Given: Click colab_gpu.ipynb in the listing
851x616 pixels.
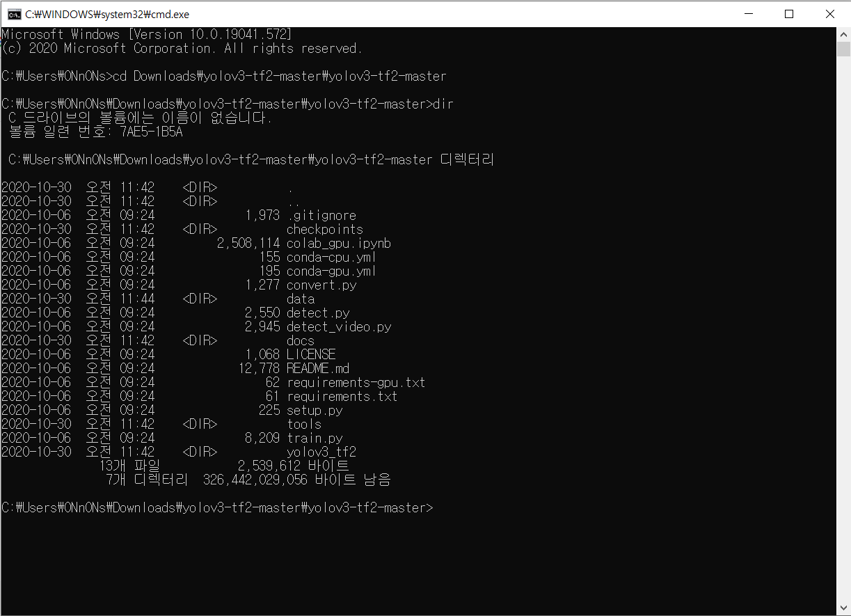Looking at the screenshot, I should coord(339,244).
